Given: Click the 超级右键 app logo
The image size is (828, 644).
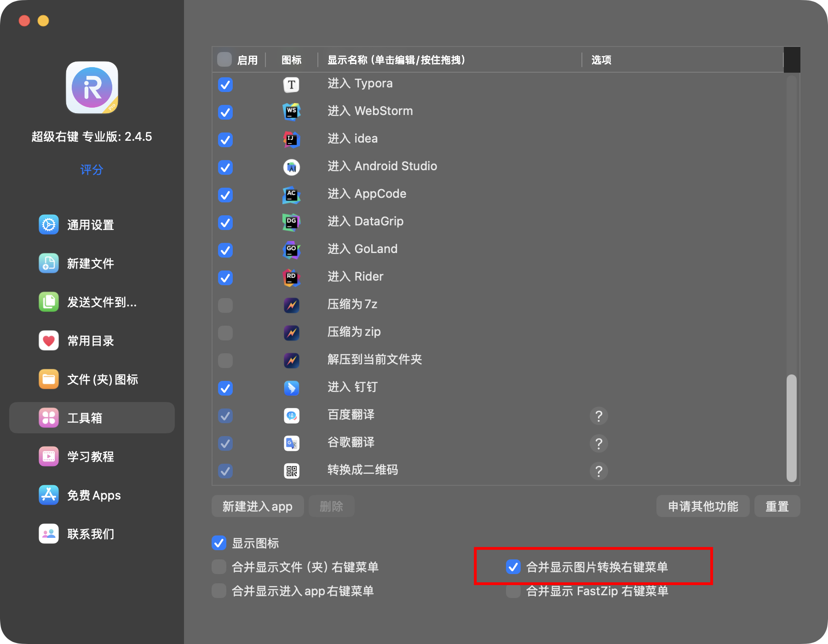Looking at the screenshot, I should [x=92, y=87].
